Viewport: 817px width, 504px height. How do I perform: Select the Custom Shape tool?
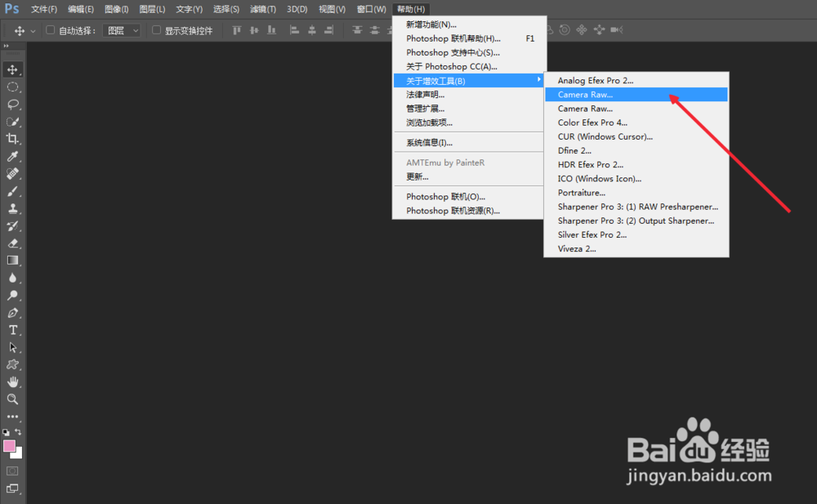click(12, 364)
